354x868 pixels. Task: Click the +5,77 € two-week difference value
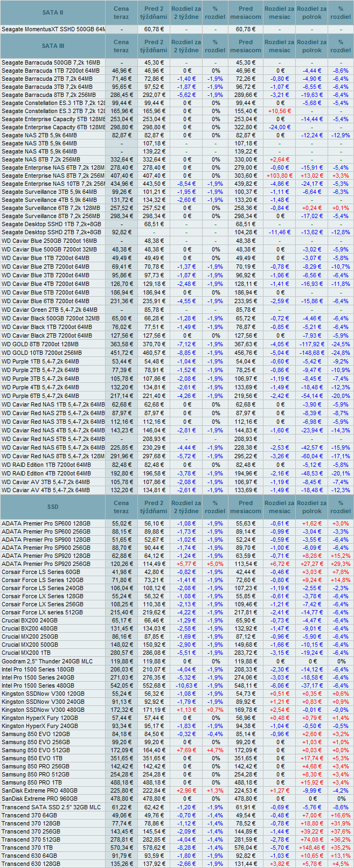(x=186, y=564)
